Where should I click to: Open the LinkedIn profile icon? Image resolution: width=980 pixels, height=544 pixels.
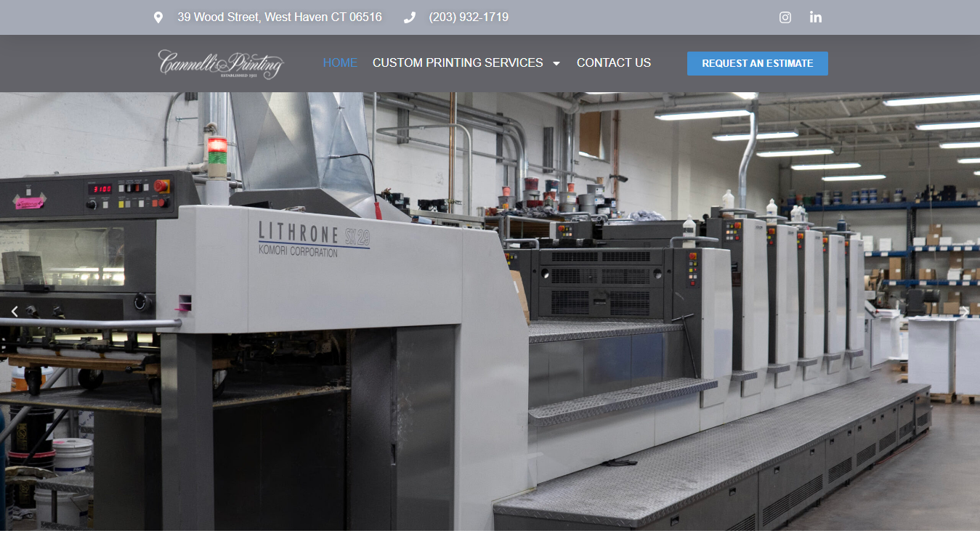tap(816, 17)
